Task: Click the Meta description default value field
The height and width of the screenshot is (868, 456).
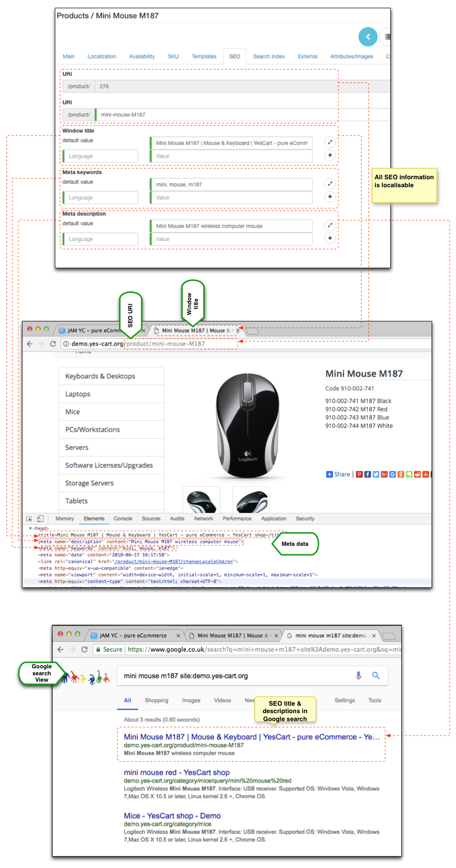Action: [x=231, y=226]
